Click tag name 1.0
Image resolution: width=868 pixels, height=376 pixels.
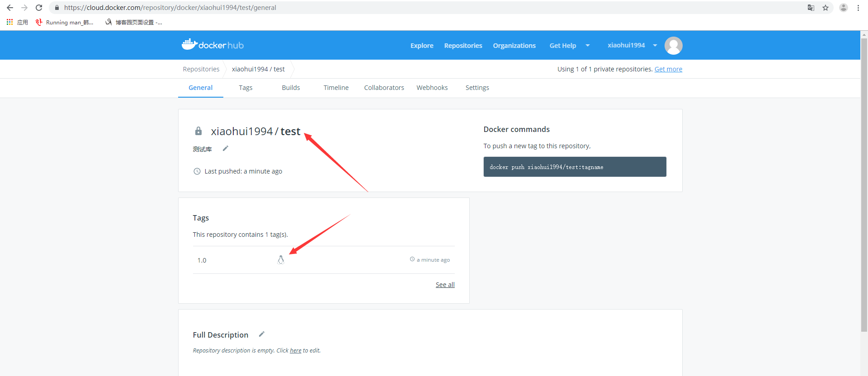click(202, 260)
